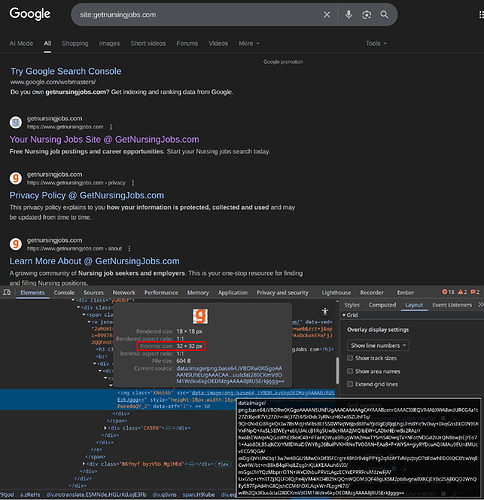Open Google Lens image search icon
This screenshot has height=500, width=484.
366,15
